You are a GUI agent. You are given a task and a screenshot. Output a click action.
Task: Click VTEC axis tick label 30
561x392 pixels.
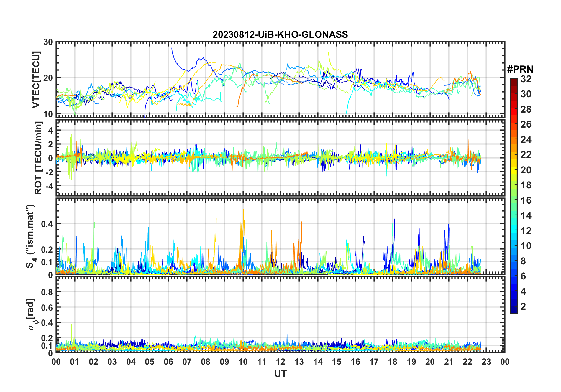[x=48, y=42]
